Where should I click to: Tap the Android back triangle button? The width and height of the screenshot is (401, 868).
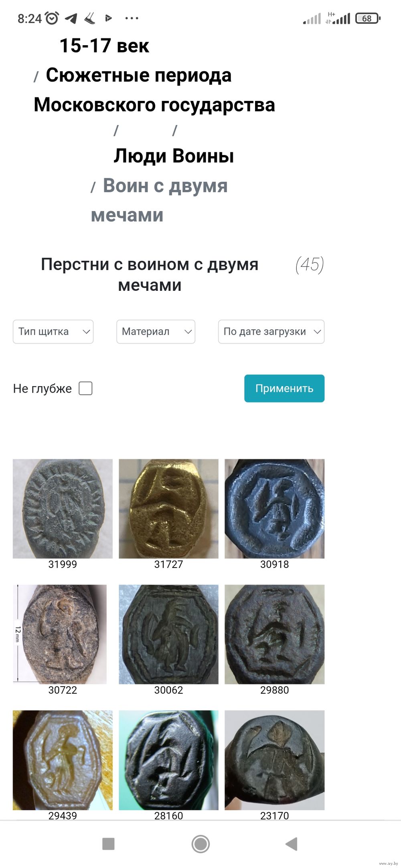coord(292,844)
